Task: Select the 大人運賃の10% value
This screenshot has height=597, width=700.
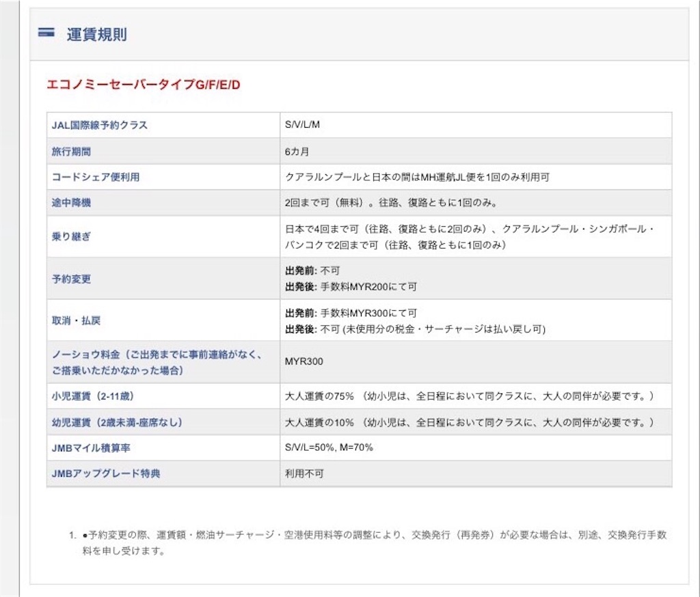Action: (x=319, y=422)
